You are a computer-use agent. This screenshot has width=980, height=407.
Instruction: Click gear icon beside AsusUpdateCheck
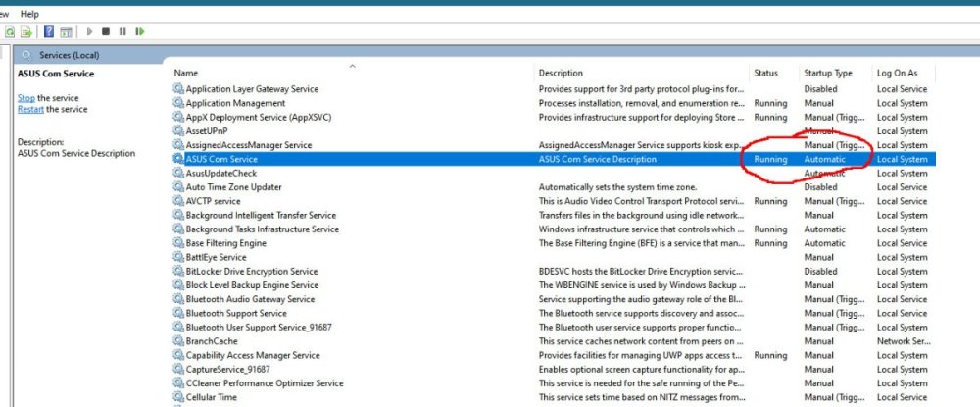coord(178,174)
